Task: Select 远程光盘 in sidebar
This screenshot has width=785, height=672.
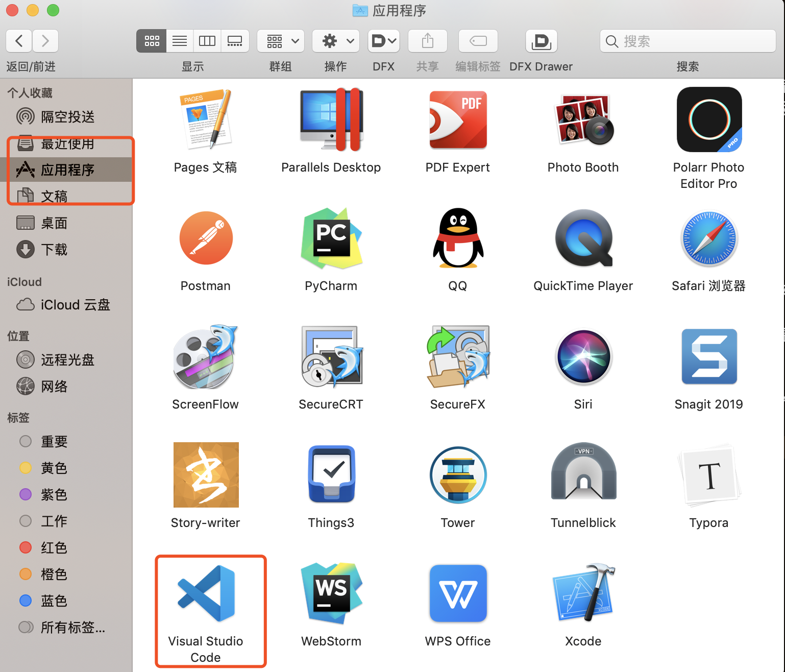Action: 66,359
